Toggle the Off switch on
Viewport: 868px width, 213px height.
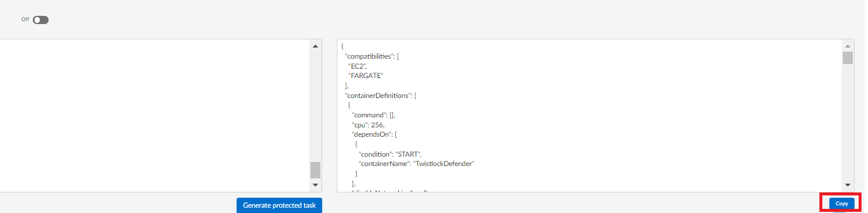(x=41, y=20)
